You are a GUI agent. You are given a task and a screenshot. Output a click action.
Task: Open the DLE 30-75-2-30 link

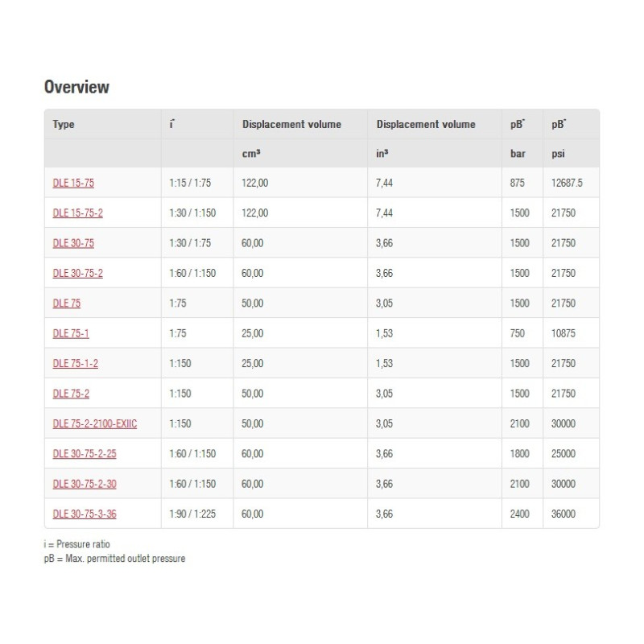click(x=85, y=484)
